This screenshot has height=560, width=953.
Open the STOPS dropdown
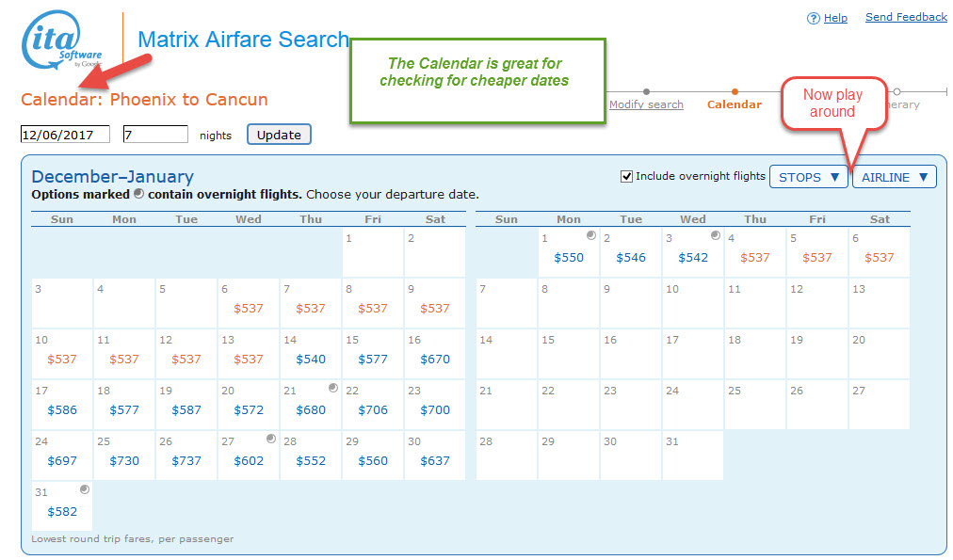coord(807,176)
